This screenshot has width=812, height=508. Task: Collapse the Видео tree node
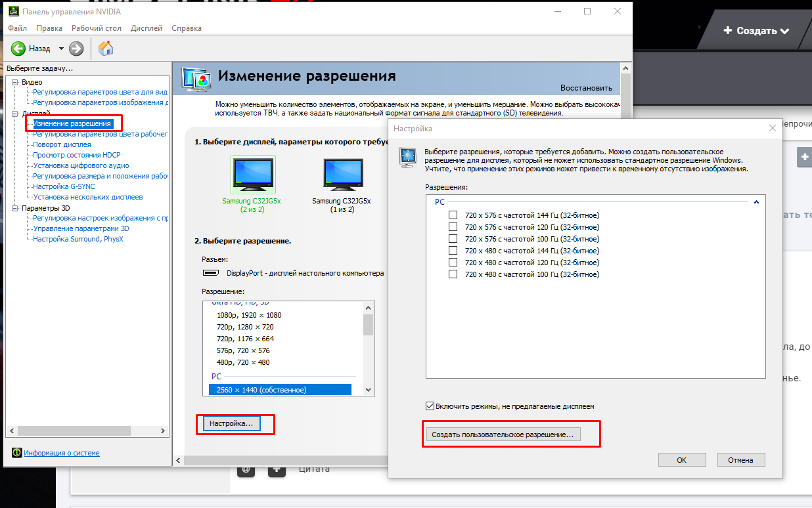click(15, 82)
